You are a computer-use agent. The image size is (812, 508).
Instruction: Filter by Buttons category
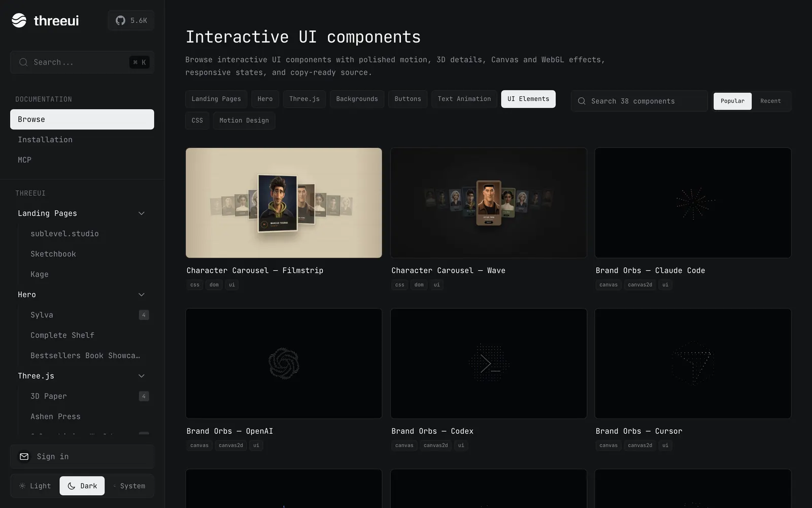(408, 99)
